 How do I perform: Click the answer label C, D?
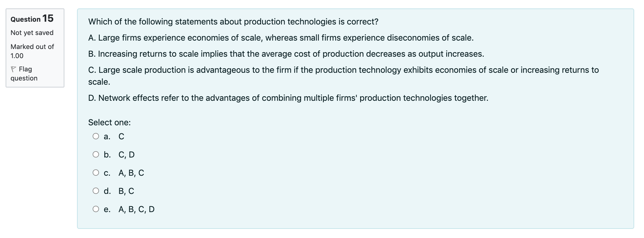[x=127, y=154]
